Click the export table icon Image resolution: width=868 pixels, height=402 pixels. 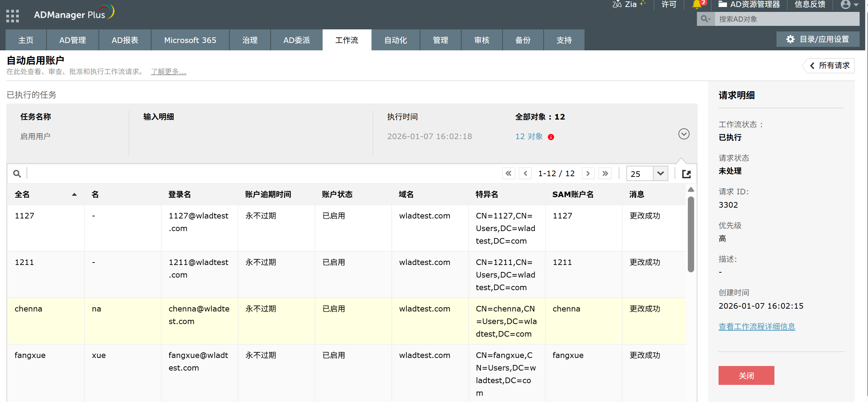point(686,174)
